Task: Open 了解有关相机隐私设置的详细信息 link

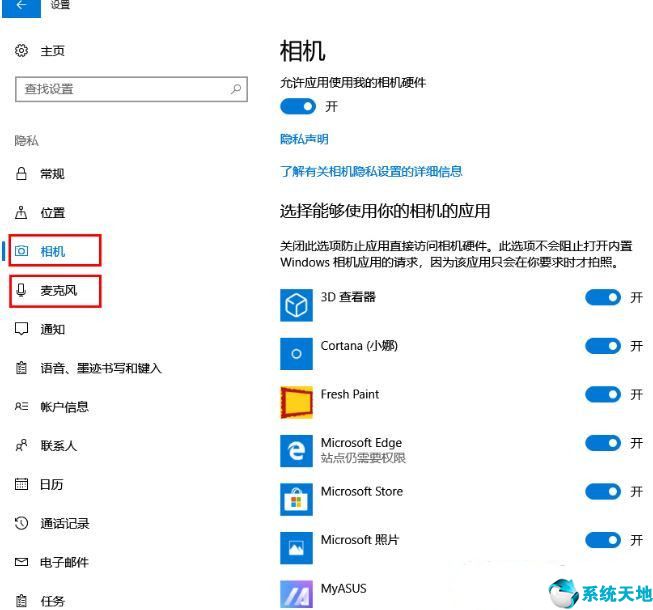Action: pyautogui.click(x=371, y=171)
